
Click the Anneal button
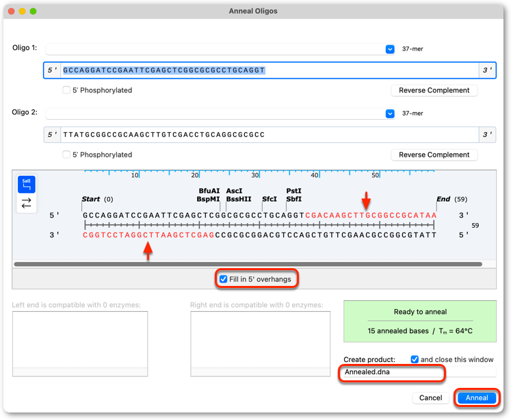coord(477,397)
